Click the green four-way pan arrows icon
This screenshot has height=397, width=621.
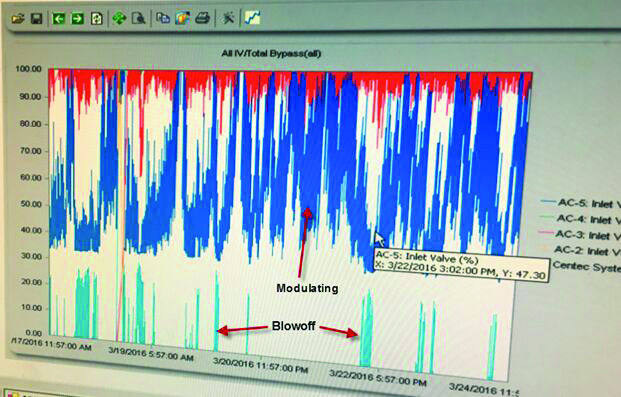point(119,18)
